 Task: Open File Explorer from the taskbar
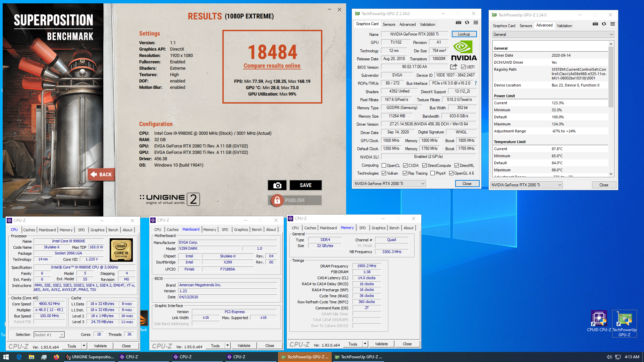[31, 357]
